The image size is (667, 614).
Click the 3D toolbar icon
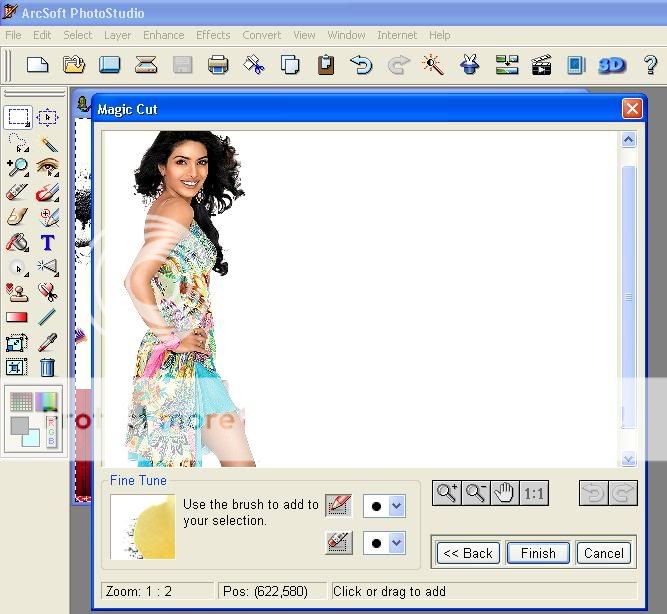tap(611, 65)
